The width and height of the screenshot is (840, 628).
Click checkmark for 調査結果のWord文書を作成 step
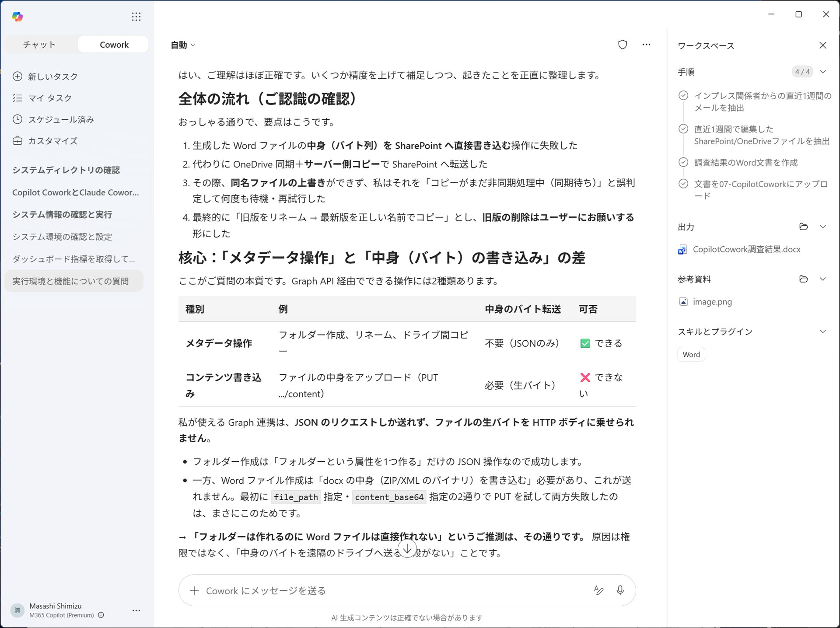[683, 162]
